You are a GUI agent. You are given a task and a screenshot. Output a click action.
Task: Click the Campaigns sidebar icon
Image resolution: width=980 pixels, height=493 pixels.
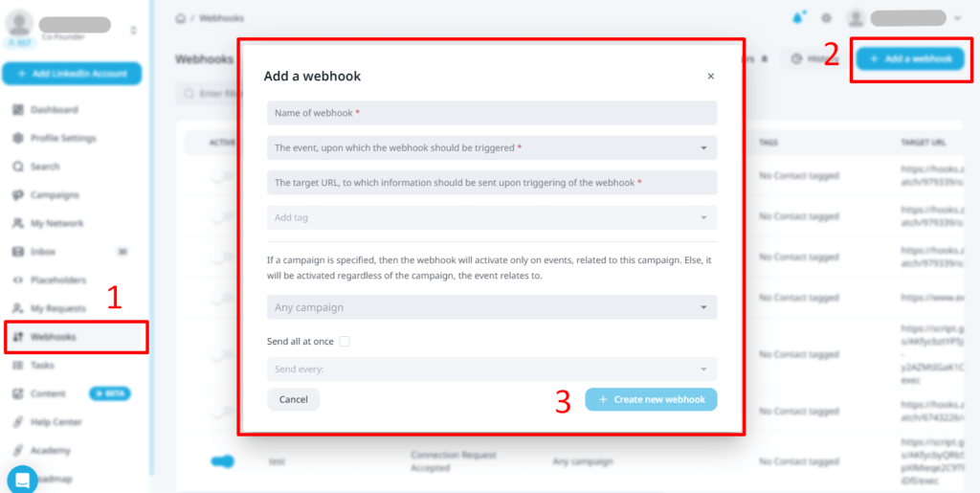pyautogui.click(x=18, y=195)
